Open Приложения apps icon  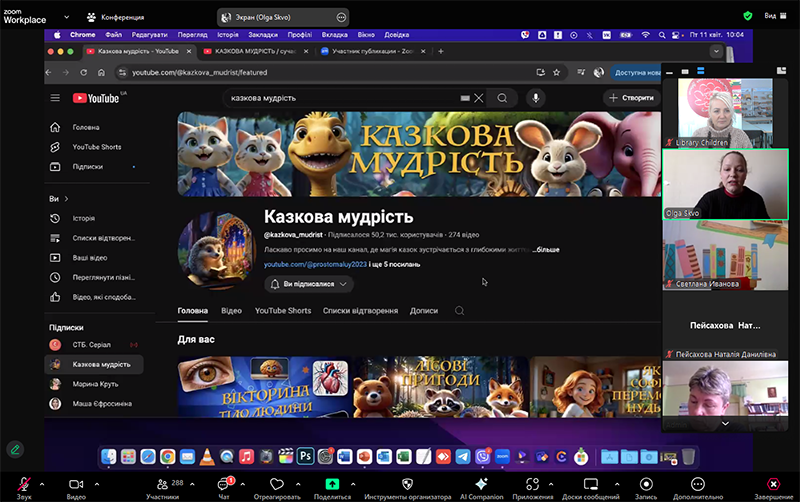532,484
